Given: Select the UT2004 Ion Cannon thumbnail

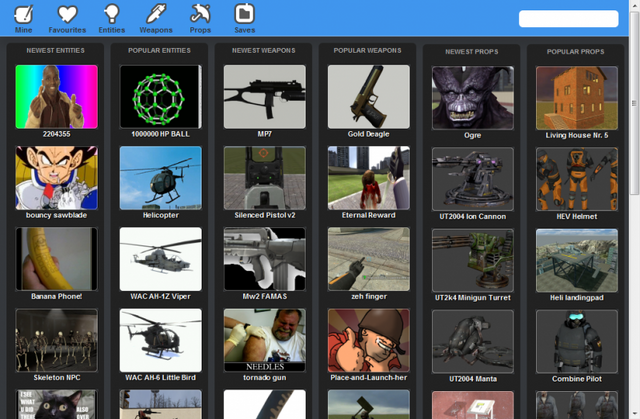Looking at the screenshot, I should (473, 179).
